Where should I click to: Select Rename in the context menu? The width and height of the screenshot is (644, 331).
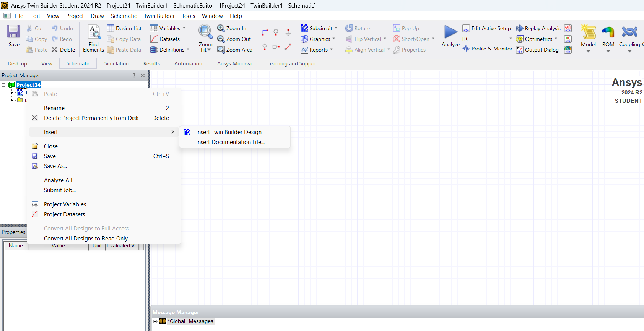(104, 108)
